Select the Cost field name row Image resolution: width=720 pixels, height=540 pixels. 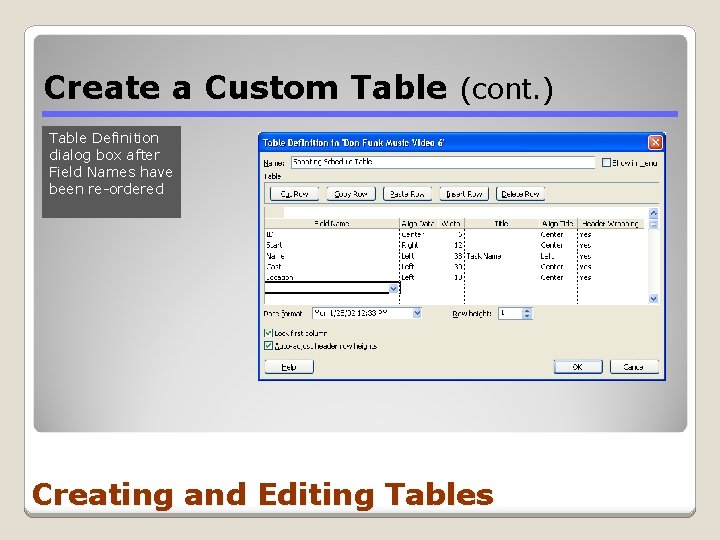(x=332, y=266)
